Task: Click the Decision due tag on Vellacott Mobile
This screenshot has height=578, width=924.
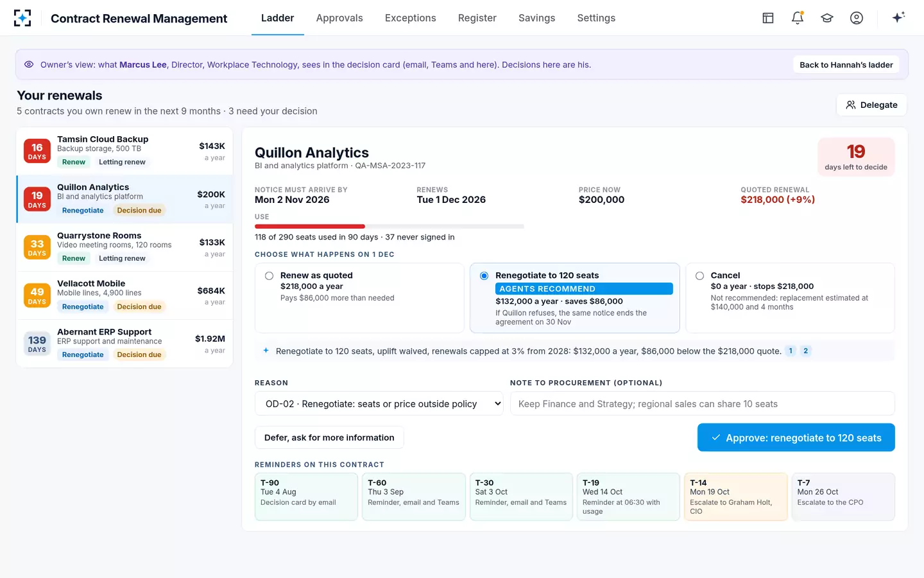Action: pos(139,306)
